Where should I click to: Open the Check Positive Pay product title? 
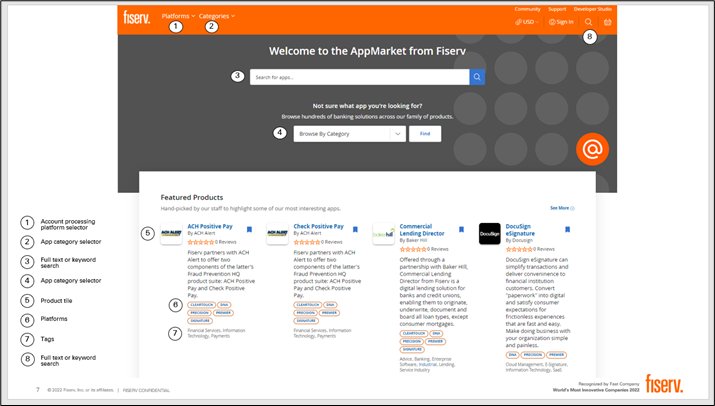[318, 226]
